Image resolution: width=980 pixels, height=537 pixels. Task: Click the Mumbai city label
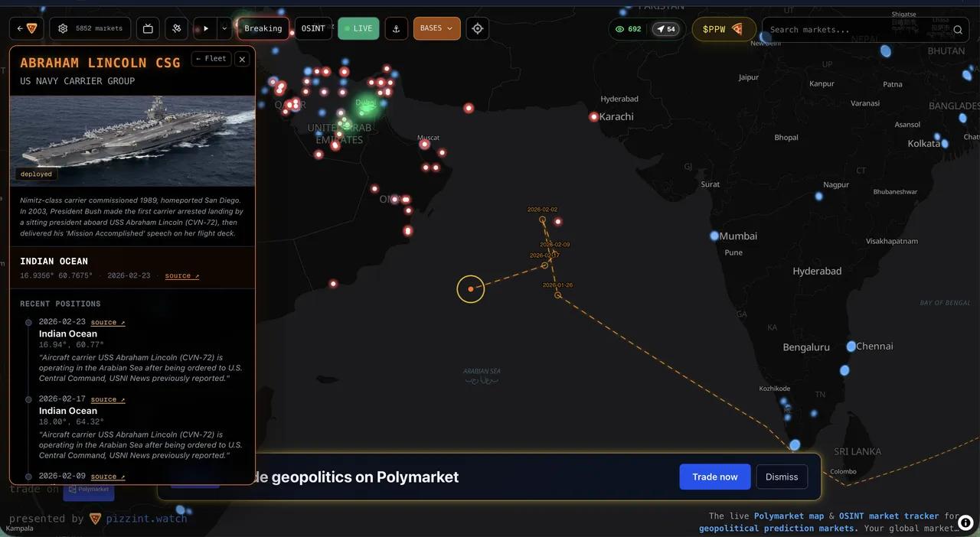click(x=738, y=236)
